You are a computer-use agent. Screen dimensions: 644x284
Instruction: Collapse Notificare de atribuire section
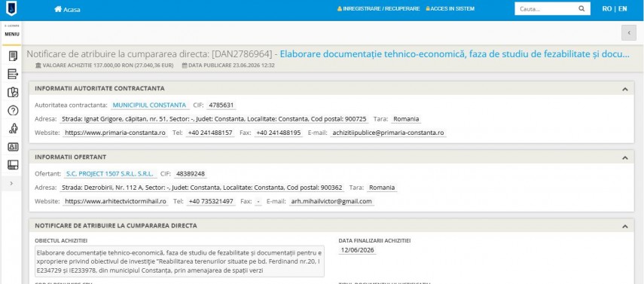pyautogui.click(x=624, y=226)
